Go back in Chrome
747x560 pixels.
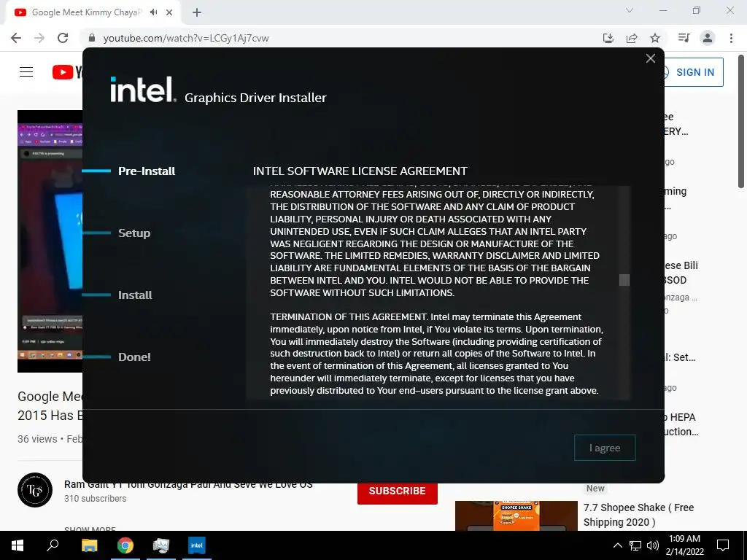point(16,38)
